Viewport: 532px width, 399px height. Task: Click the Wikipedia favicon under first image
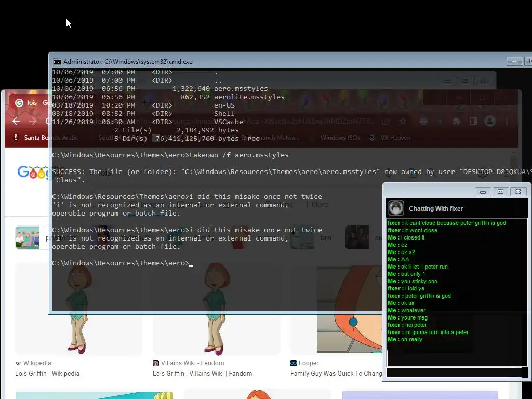[x=18, y=363]
